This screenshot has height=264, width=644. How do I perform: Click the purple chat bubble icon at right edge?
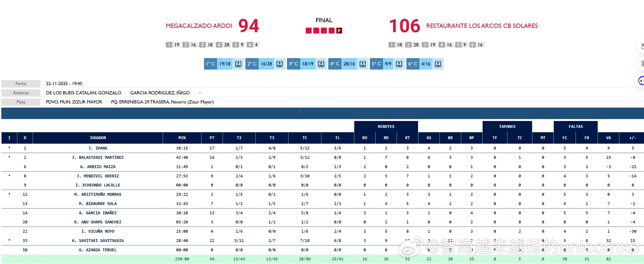(641, 81)
